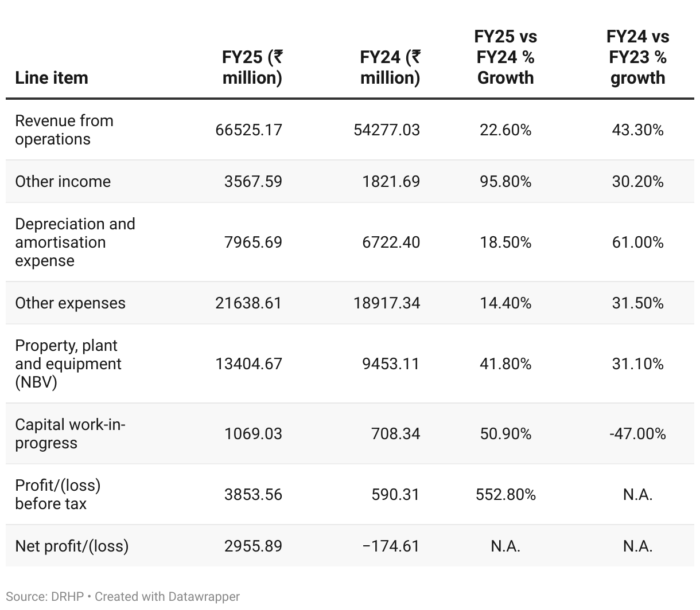Click the 'Source: DRHP' footer text

pos(46,597)
